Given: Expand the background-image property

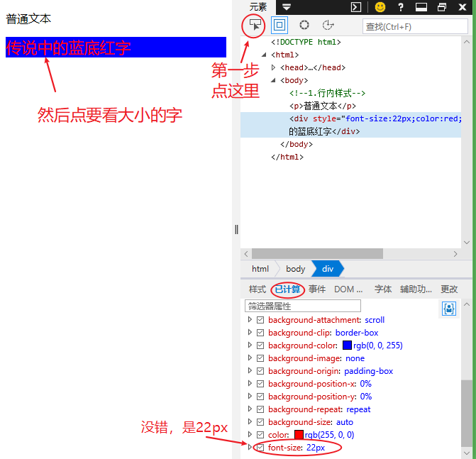Looking at the screenshot, I should click(x=250, y=358).
